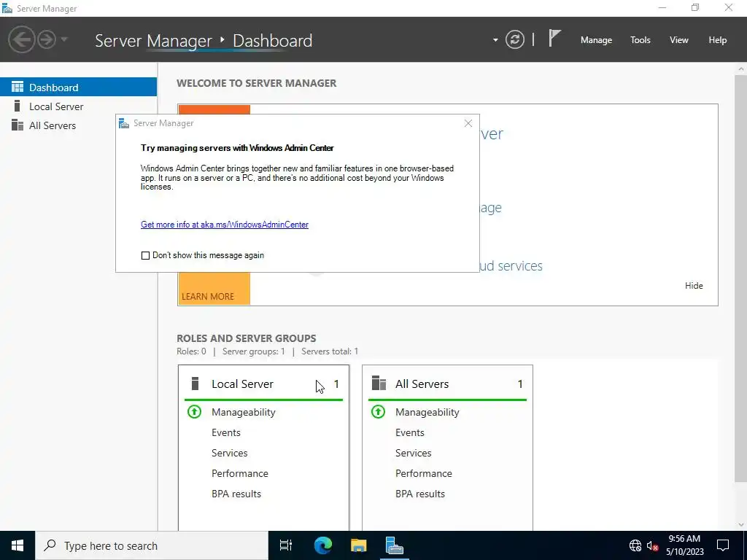Open Task View from the taskbar
The image size is (747, 560).
tap(286, 545)
